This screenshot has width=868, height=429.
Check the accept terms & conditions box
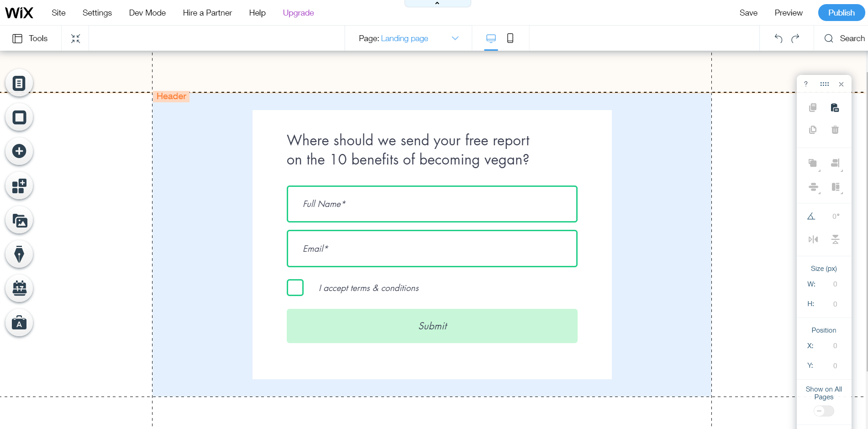(x=295, y=288)
